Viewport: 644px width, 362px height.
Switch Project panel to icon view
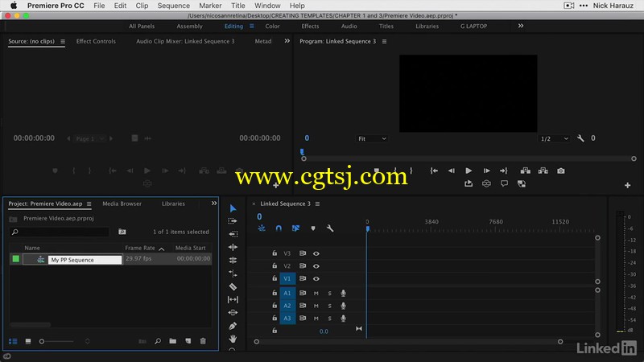[28, 341]
